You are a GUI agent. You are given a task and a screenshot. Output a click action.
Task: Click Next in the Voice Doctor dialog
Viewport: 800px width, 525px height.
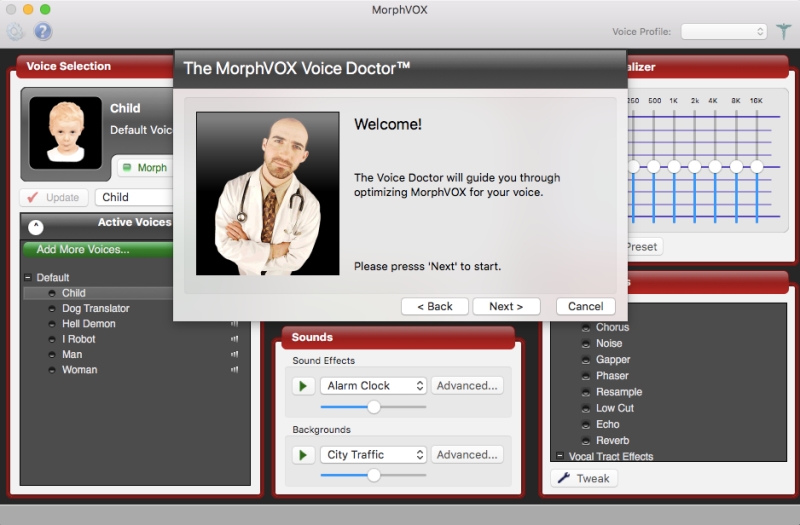click(x=506, y=306)
